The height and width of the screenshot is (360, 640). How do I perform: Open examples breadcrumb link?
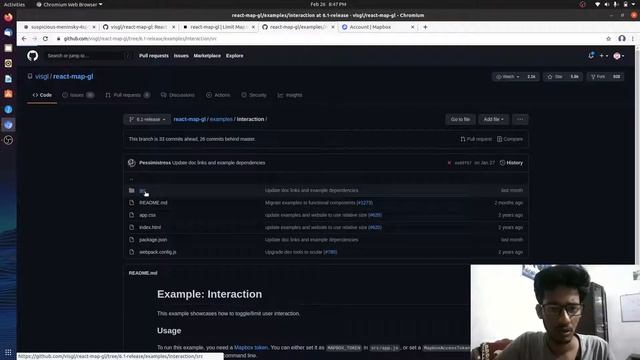point(221,119)
